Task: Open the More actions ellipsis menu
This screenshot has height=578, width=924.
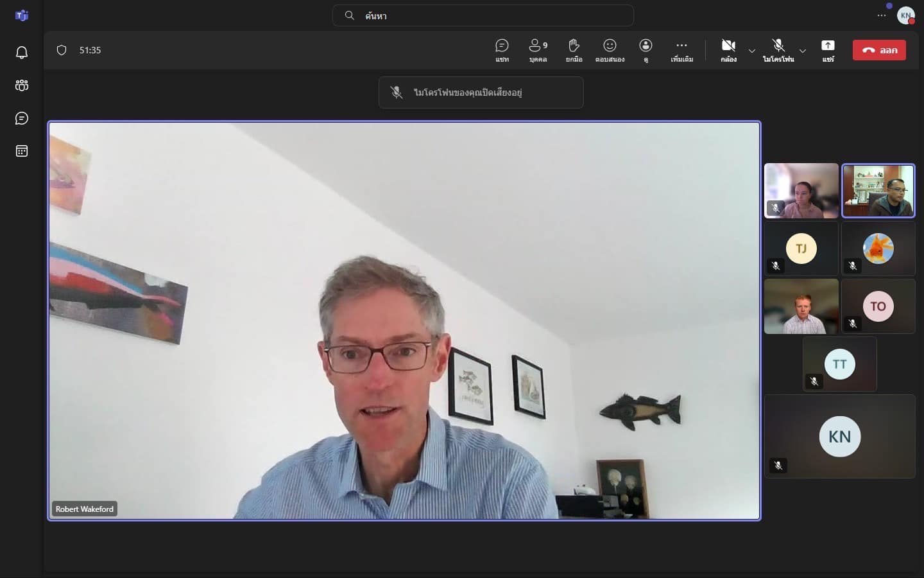Action: (681, 50)
